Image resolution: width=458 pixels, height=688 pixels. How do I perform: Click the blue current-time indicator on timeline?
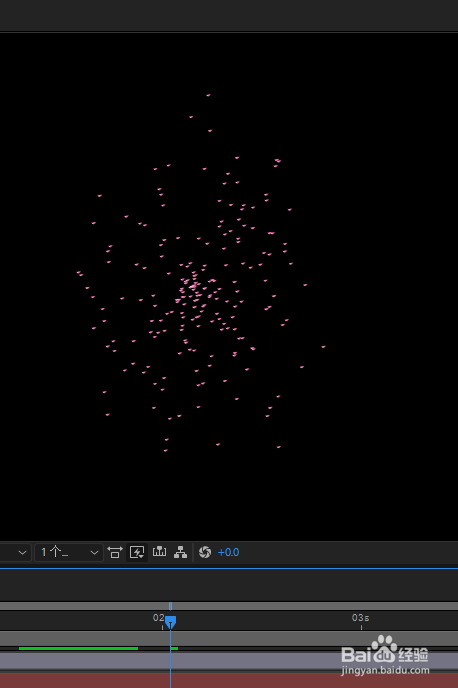[171, 622]
